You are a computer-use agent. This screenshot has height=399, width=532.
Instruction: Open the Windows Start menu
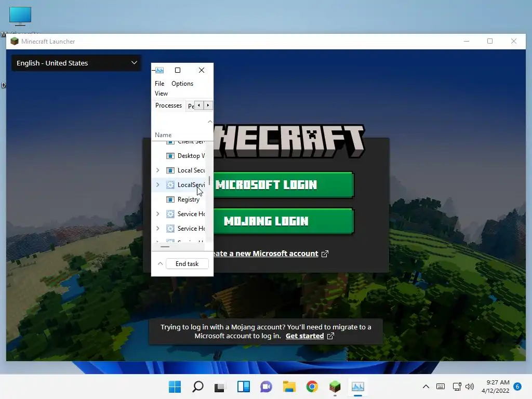point(175,387)
